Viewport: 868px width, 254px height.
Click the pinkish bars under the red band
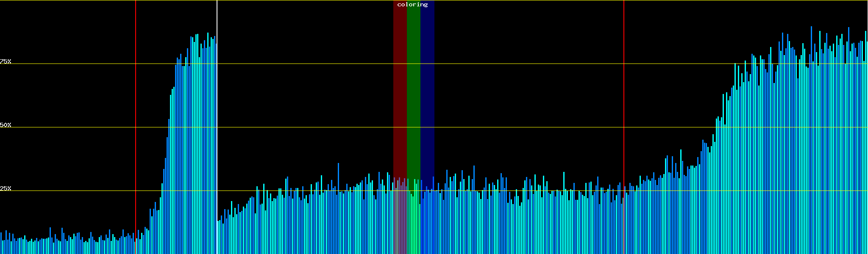(x=400, y=224)
